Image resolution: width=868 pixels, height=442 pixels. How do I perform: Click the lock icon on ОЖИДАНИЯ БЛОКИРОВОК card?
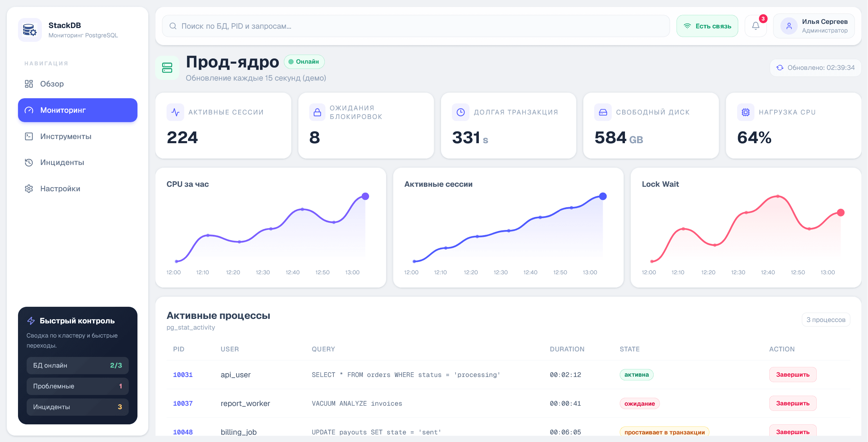click(317, 112)
